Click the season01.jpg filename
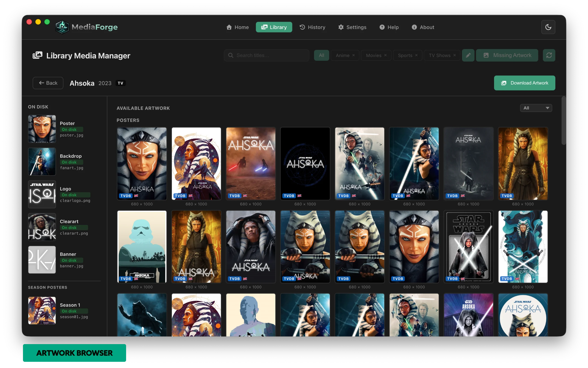This screenshot has width=588, height=368. click(74, 317)
